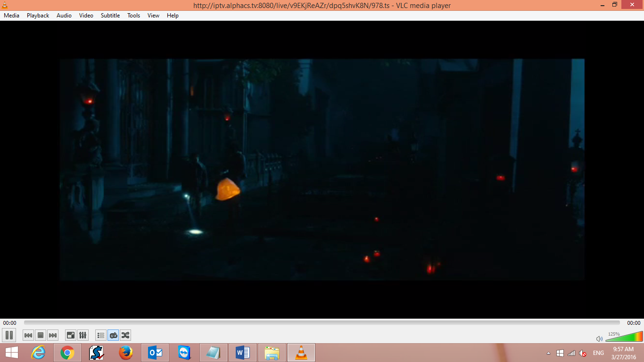Click the playback seek bar
The image size is (644, 362).
[322, 323]
